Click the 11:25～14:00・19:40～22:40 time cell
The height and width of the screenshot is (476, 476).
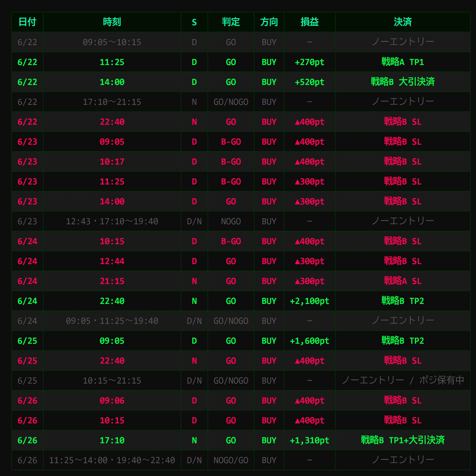pyautogui.click(x=112, y=460)
